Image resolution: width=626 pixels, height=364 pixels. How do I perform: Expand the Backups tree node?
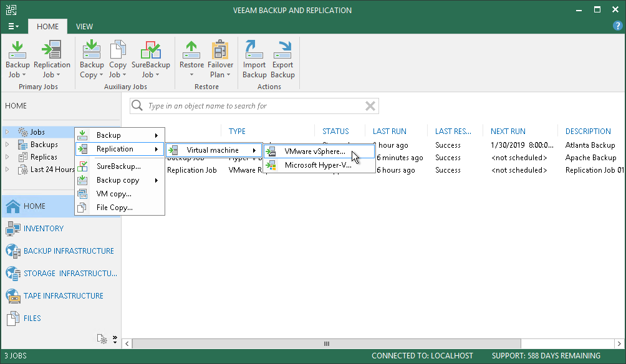click(7, 145)
